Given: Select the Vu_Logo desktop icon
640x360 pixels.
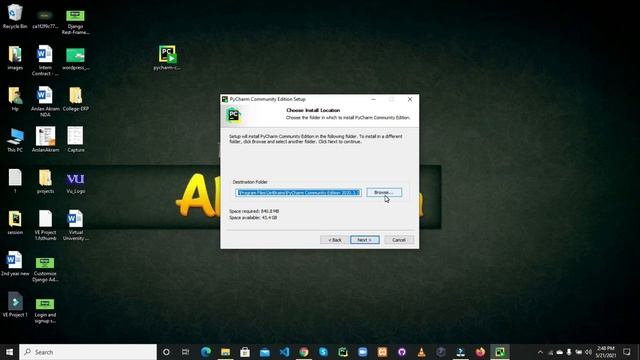Looking at the screenshot, I should tap(76, 182).
